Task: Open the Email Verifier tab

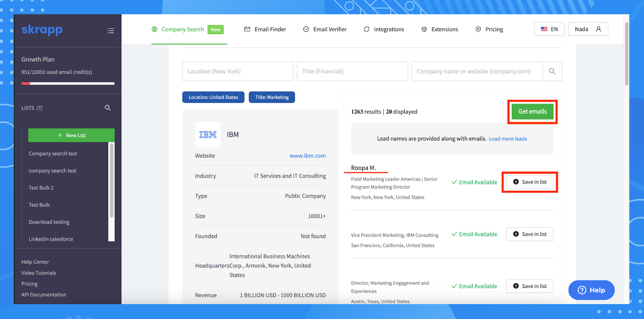Action: [325, 29]
